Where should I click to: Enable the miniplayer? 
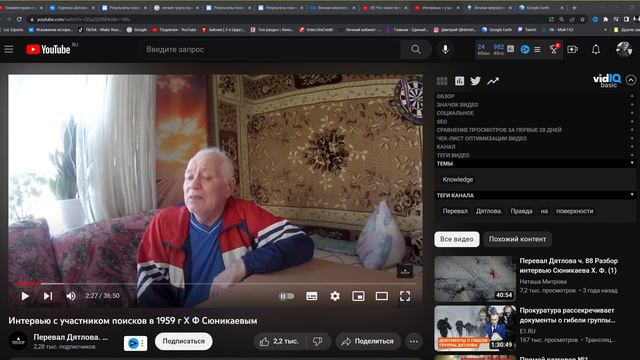(x=358, y=296)
